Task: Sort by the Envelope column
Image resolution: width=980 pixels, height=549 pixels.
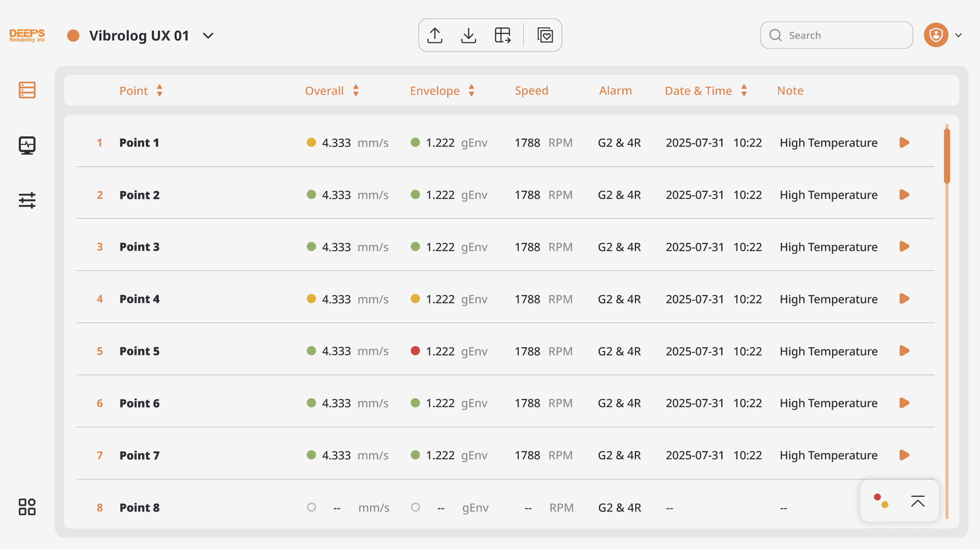Action: coord(471,91)
